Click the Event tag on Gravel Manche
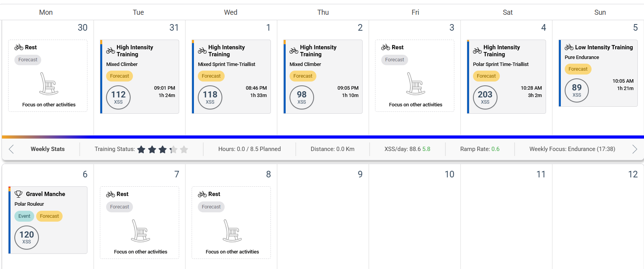 (24, 216)
